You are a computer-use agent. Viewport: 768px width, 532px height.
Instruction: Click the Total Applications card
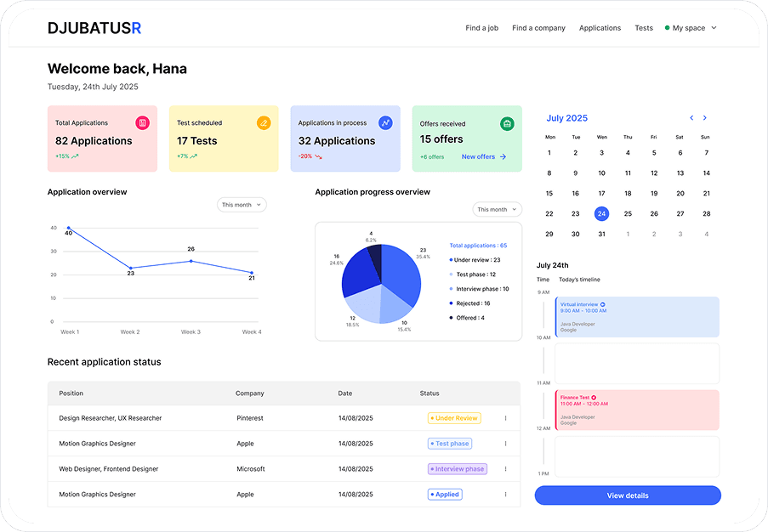(102, 139)
